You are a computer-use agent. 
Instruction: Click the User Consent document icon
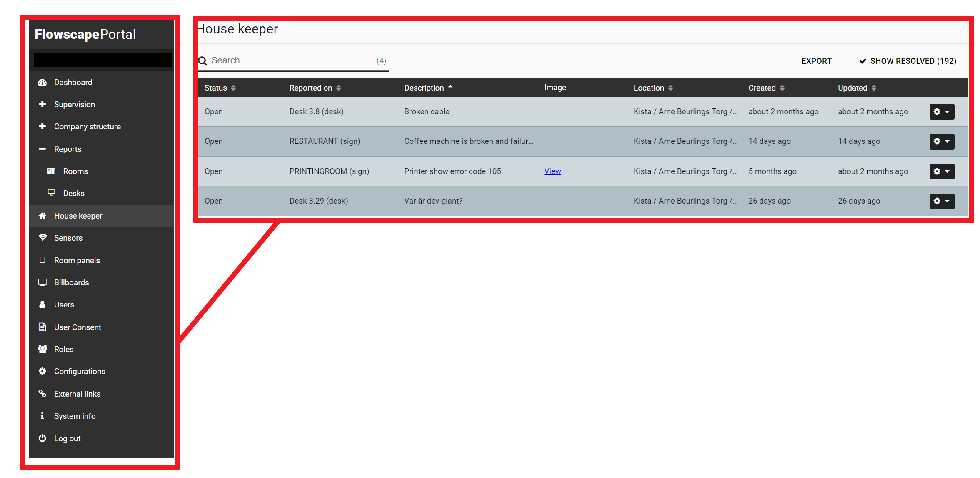click(x=42, y=327)
